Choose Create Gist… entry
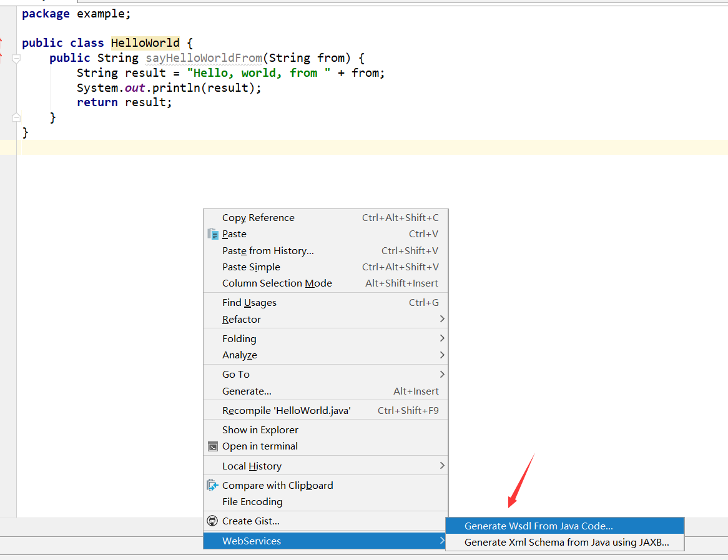The width and height of the screenshot is (728, 560). point(325,521)
